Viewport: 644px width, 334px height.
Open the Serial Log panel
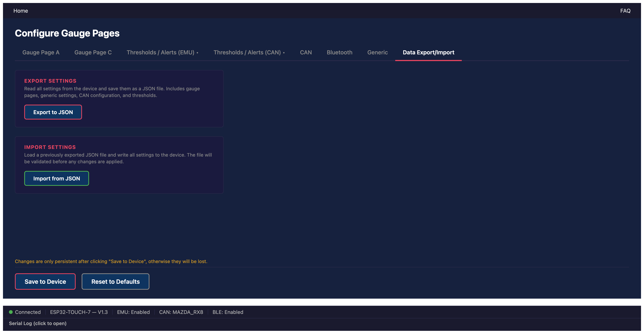click(x=38, y=323)
